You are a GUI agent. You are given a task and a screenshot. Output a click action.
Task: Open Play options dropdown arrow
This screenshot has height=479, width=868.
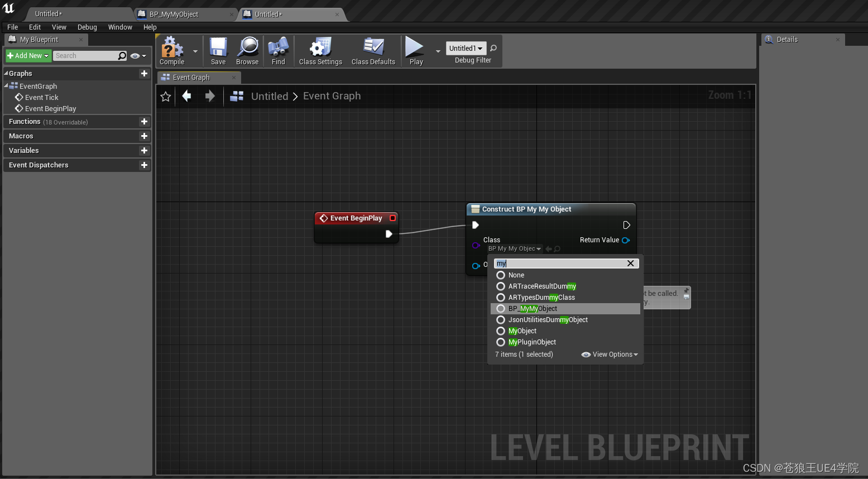coord(438,51)
